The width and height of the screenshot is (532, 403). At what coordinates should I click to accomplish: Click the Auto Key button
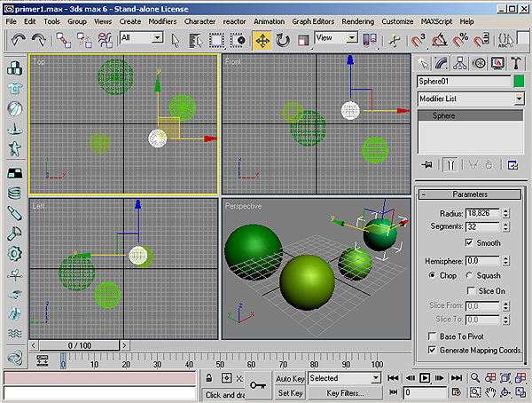pyautogui.click(x=290, y=378)
